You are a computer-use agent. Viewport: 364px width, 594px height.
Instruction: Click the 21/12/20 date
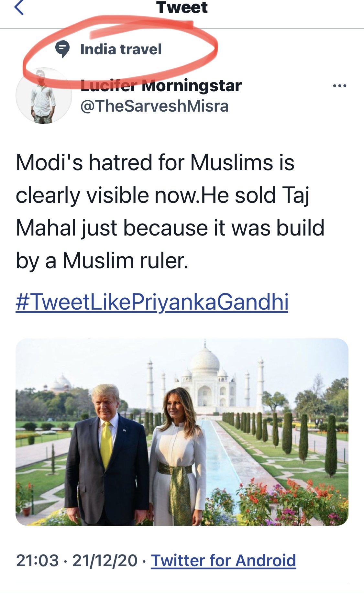[x=105, y=560]
